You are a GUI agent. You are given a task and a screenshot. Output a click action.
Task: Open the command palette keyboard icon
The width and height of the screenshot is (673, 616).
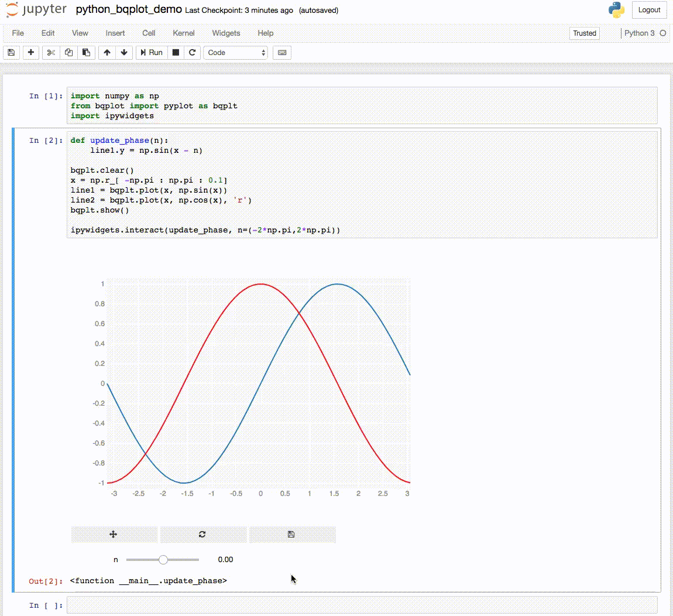tap(282, 53)
